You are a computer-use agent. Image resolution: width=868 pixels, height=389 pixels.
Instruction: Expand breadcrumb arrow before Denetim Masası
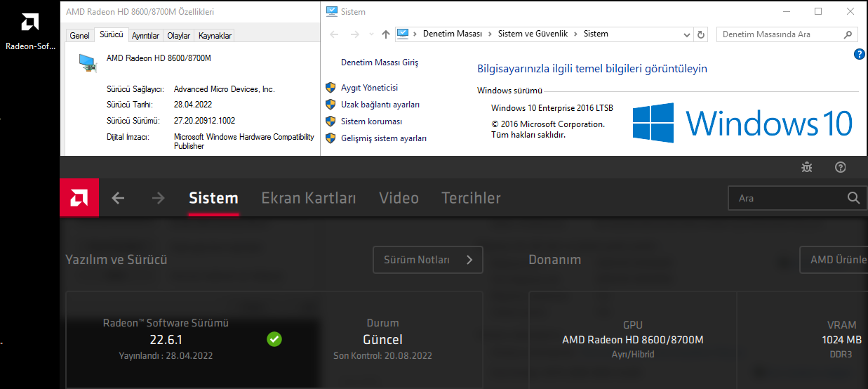415,34
